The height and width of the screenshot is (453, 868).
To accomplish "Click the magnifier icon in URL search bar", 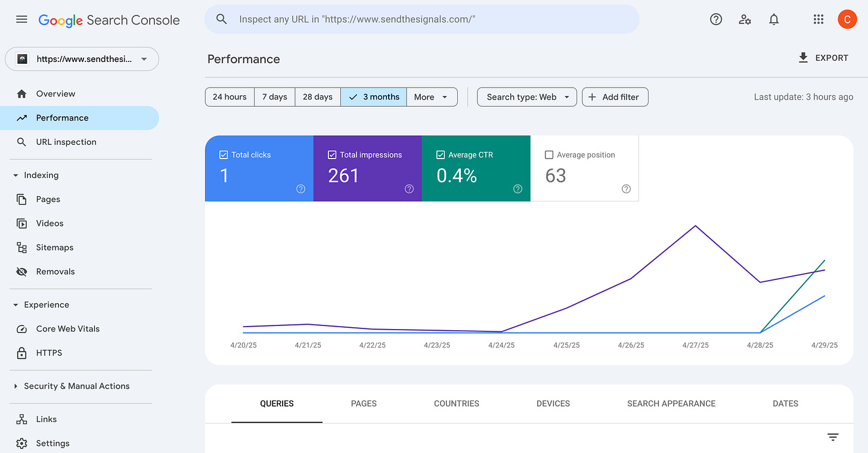I will (x=222, y=19).
